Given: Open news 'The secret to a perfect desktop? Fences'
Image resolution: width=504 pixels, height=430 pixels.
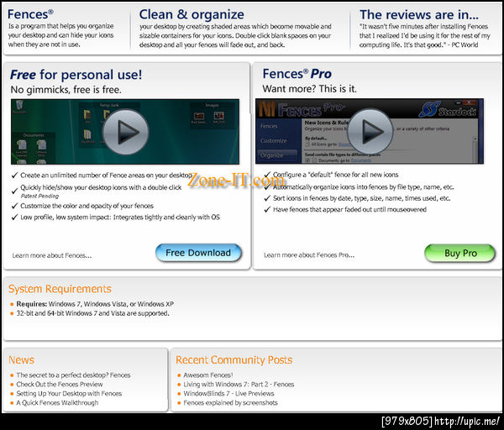Looking at the screenshot, I should click(x=73, y=375).
